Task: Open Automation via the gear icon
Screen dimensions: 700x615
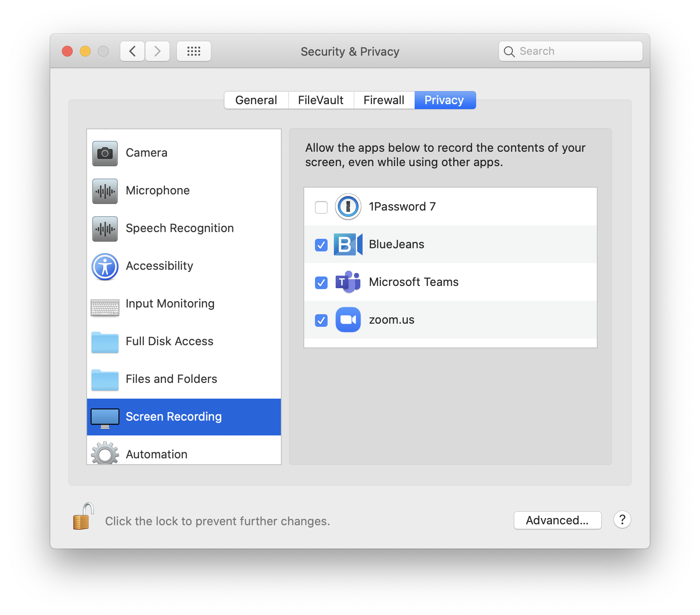Action: click(x=105, y=454)
